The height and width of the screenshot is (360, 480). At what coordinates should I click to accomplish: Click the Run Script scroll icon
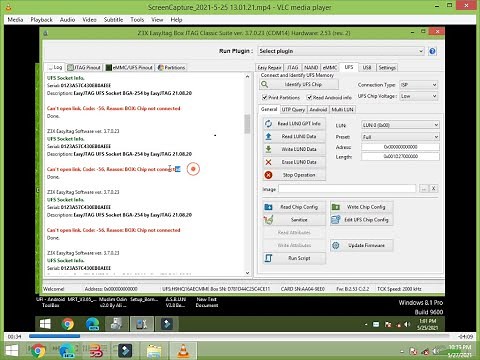[268, 258]
